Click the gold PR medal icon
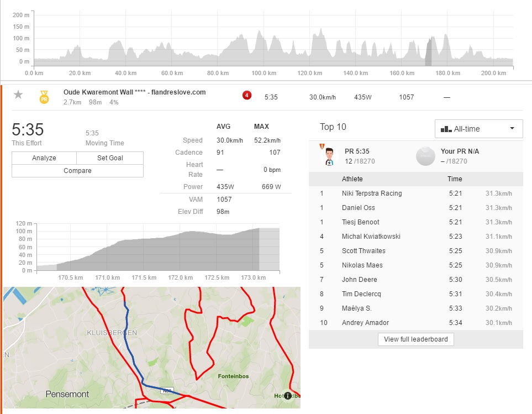The height and width of the screenshot is (414, 532). [x=44, y=97]
